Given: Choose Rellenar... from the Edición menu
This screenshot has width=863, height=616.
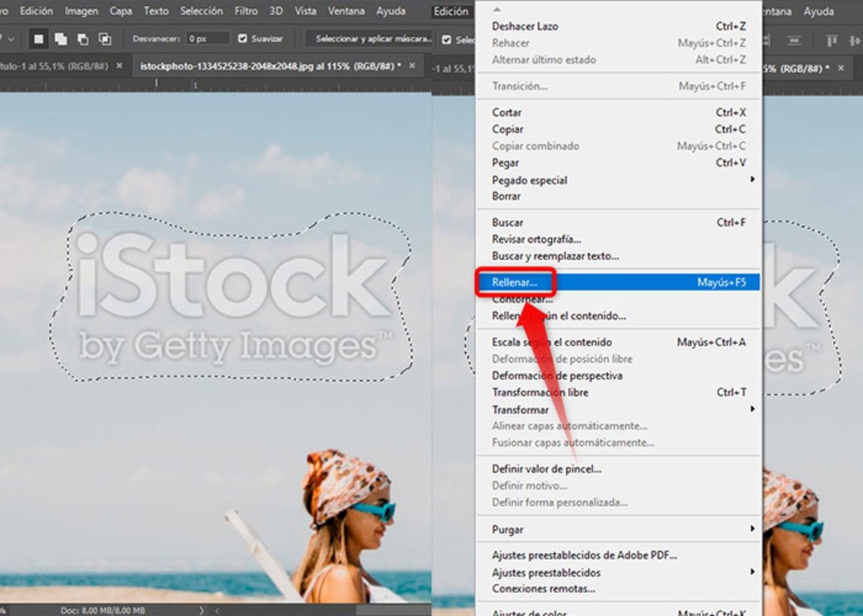Looking at the screenshot, I should [514, 282].
